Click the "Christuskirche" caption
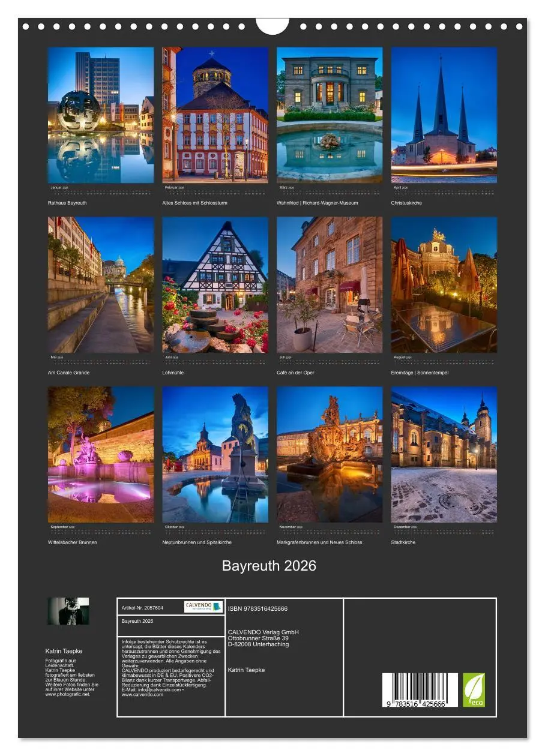The image size is (545, 756). point(406,203)
